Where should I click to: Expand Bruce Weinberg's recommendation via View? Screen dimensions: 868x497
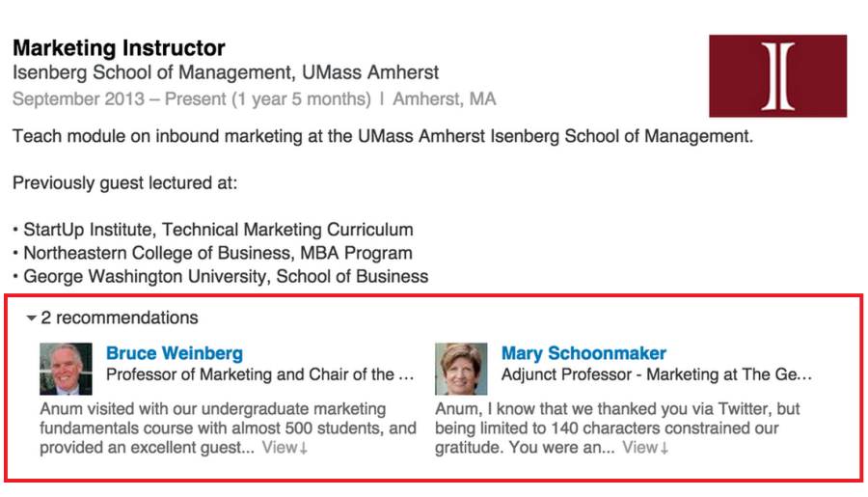pyautogui.click(x=280, y=447)
